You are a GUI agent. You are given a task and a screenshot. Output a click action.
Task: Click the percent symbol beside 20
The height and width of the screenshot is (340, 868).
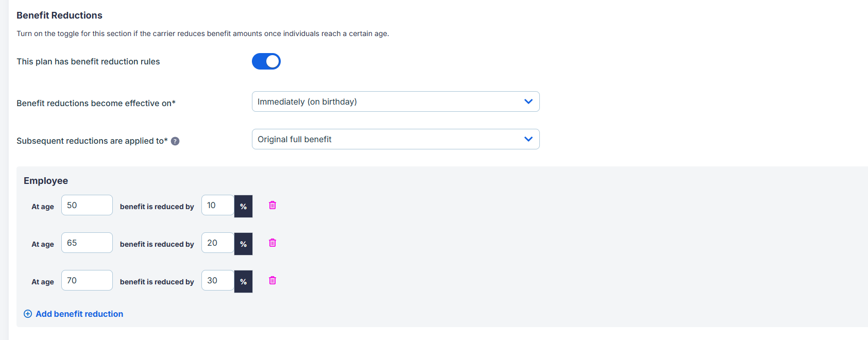click(243, 244)
